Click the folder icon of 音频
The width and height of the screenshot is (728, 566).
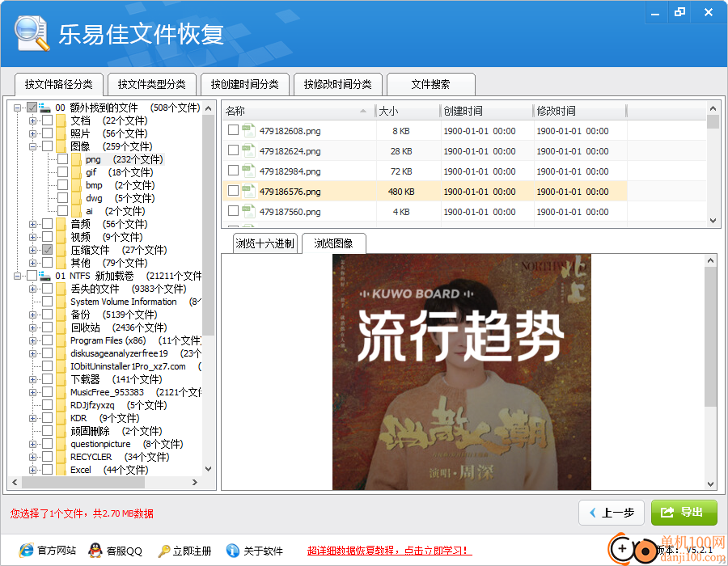point(61,224)
